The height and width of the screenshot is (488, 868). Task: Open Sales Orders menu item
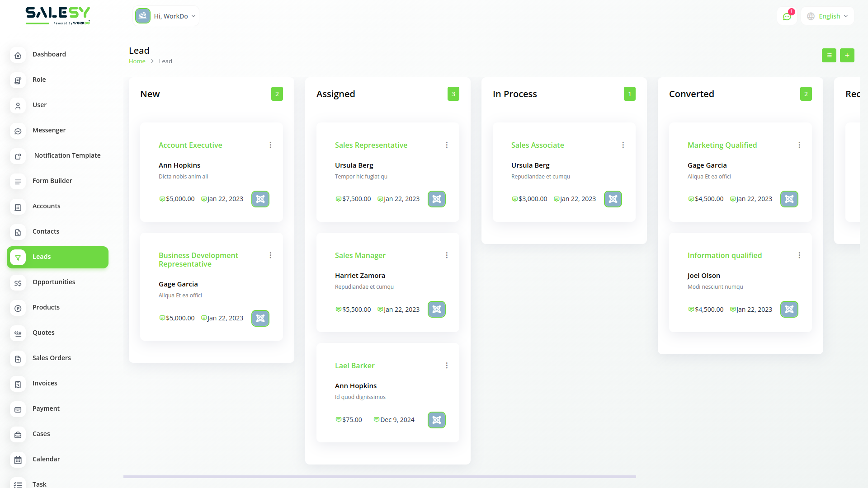click(52, 358)
